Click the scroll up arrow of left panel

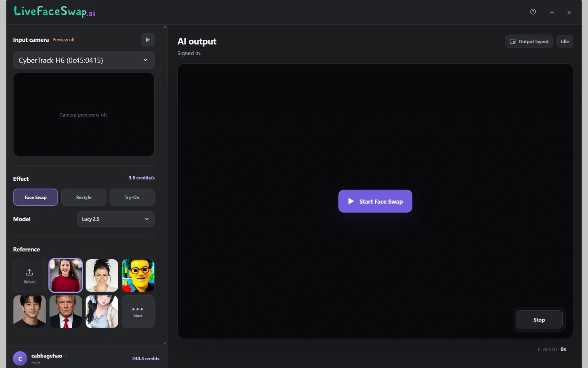[x=165, y=27]
